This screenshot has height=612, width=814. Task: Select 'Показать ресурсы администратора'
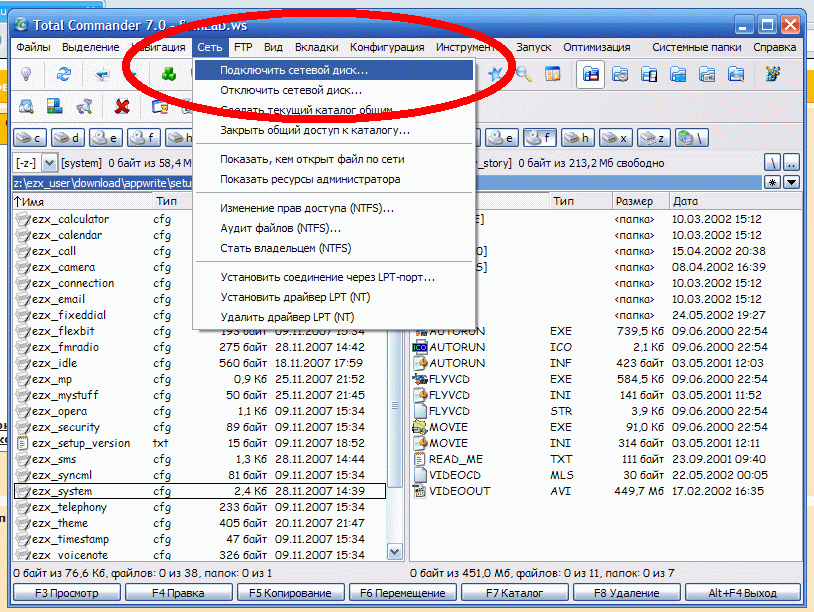pyautogui.click(x=334, y=179)
